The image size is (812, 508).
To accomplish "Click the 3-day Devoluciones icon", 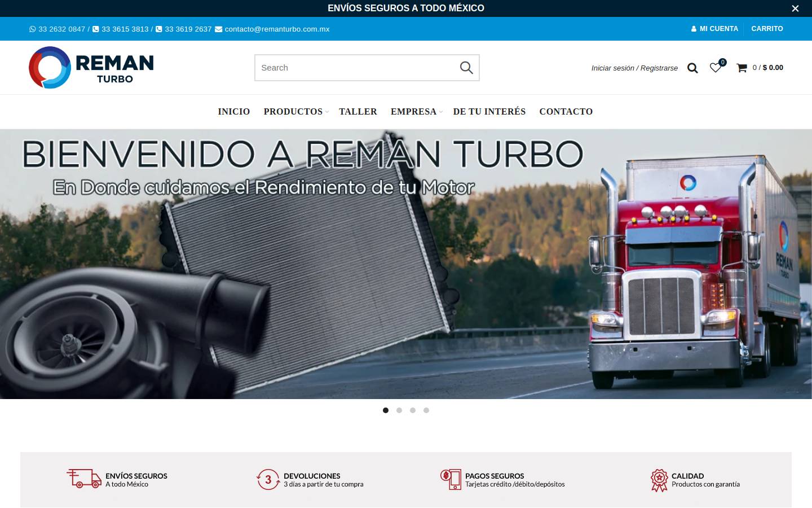I will click(x=268, y=480).
